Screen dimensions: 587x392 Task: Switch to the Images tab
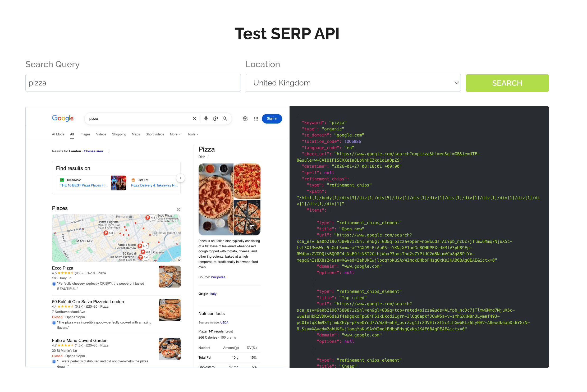85,134
